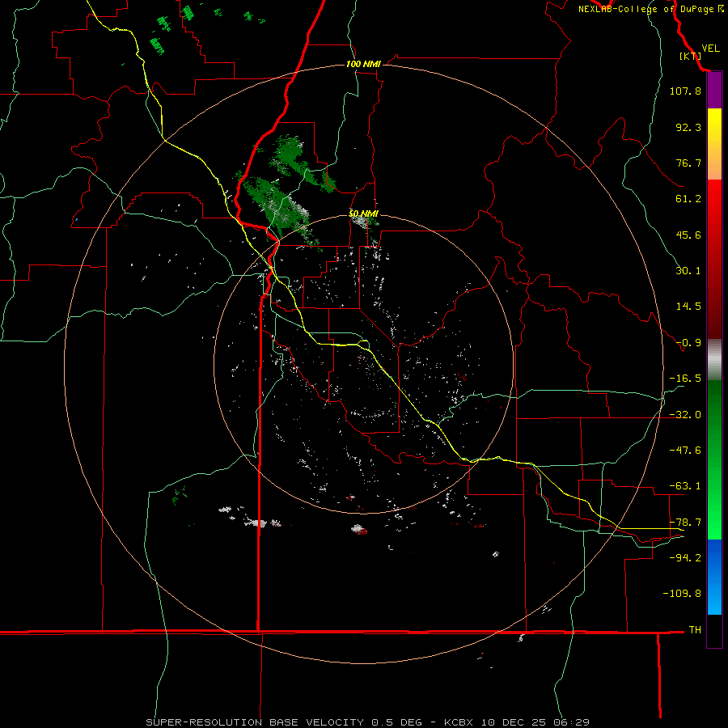Click the 14.5 velocity scale value

pyautogui.click(x=688, y=307)
